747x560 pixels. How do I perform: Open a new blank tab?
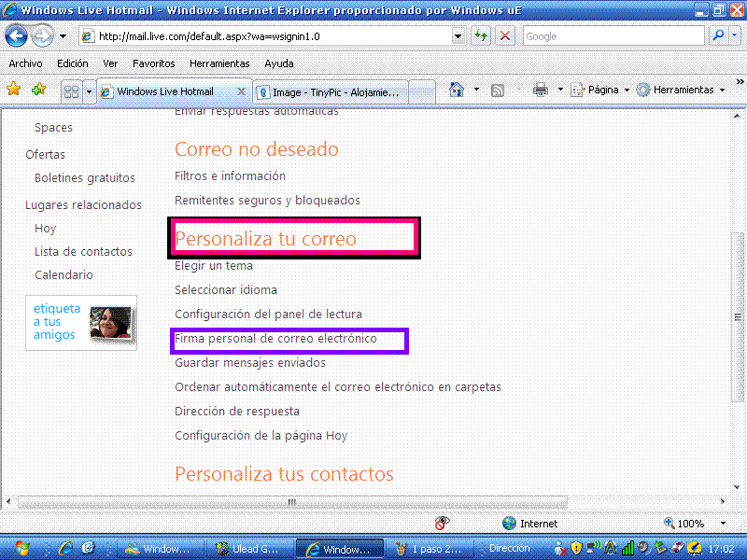pyautogui.click(x=422, y=91)
